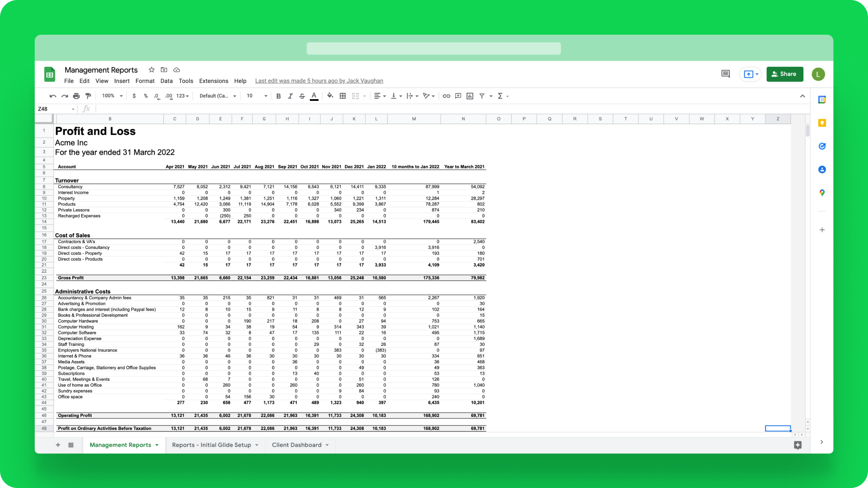Open comment history icon

point(725,74)
